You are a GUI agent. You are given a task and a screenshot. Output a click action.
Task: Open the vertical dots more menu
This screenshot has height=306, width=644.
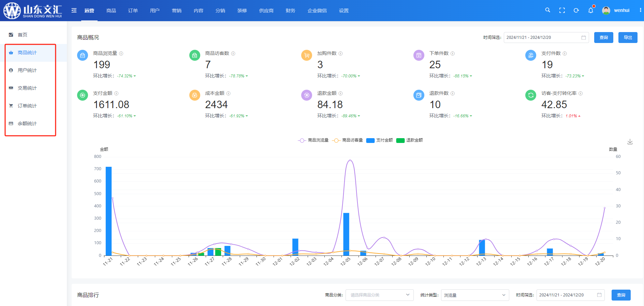click(640, 10)
